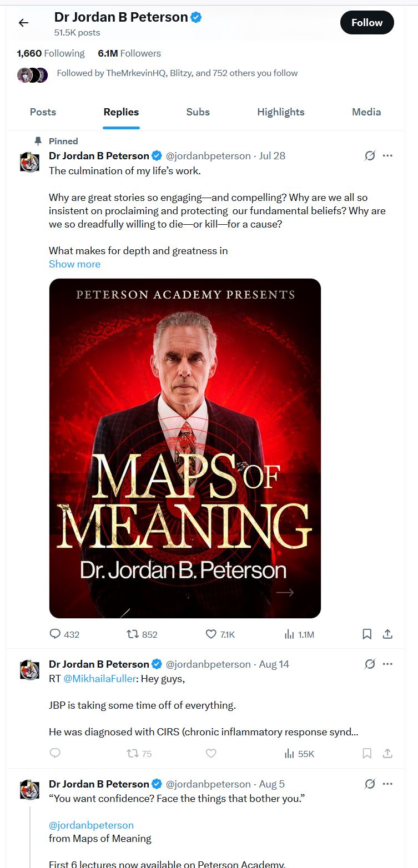Open more options on Aug 14 post
Screen dimensions: 418x868
(388, 664)
